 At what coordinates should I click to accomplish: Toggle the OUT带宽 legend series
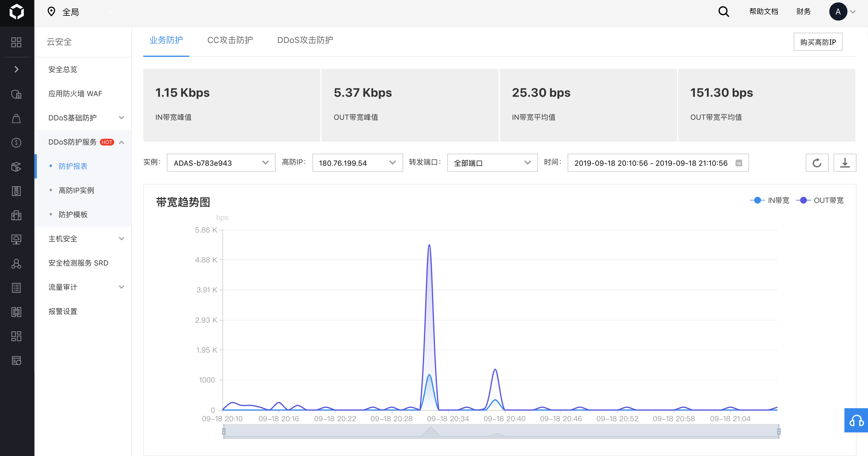(819, 200)
